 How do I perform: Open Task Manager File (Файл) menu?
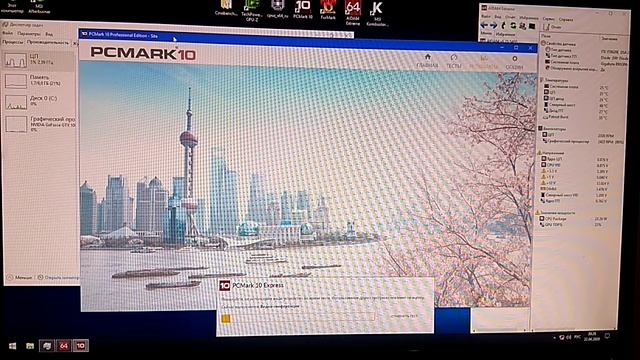click(x=7, y=33)
